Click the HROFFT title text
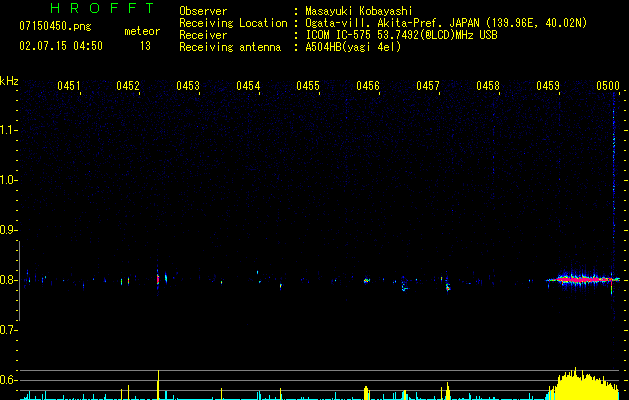Viewport: 629px width, 400px height. point(102,8)
